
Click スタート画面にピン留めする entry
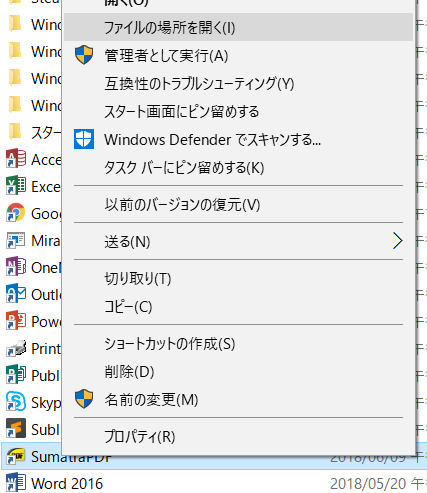click(238, 111)
